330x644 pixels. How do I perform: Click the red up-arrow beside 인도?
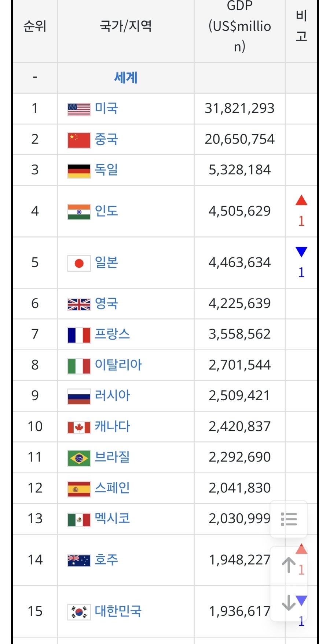[x=301, y=200]
